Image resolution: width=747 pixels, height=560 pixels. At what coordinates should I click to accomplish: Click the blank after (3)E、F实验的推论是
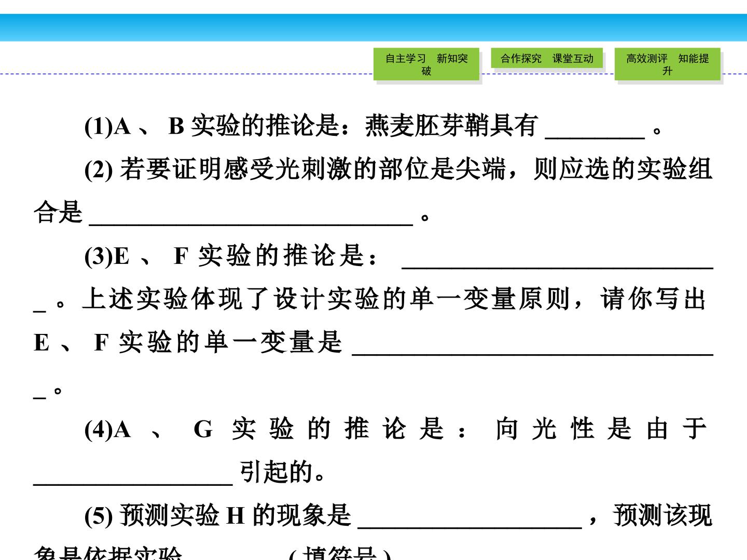[x=558, y=258]
